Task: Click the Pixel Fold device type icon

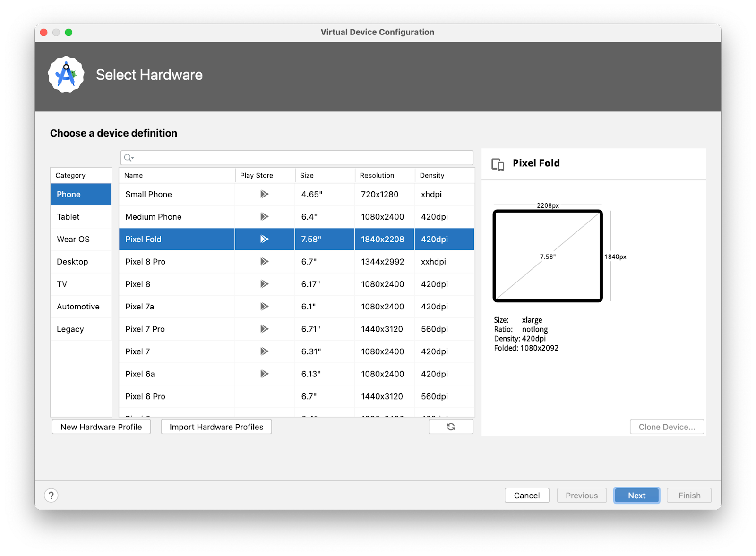Action: [498, 164]
